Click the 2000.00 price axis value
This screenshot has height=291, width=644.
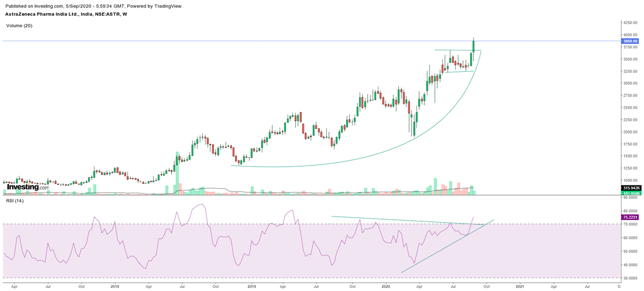coord(630,132)
